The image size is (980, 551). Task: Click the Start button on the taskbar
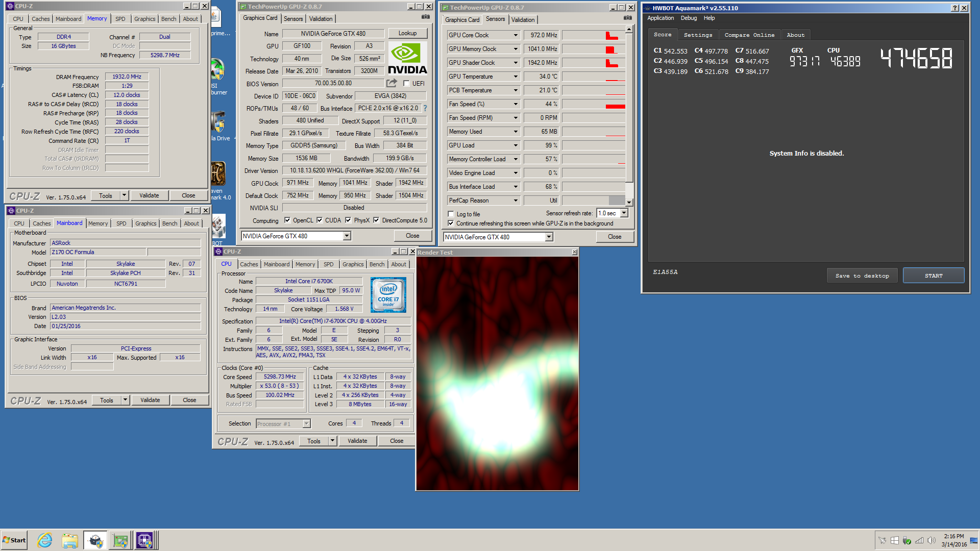click(x=14, y=540)
